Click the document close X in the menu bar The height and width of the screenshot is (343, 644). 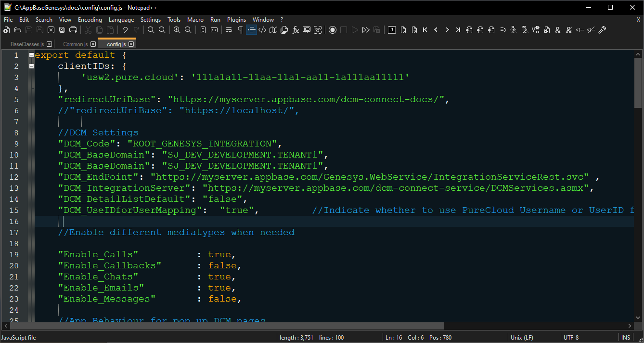(639, 20)
